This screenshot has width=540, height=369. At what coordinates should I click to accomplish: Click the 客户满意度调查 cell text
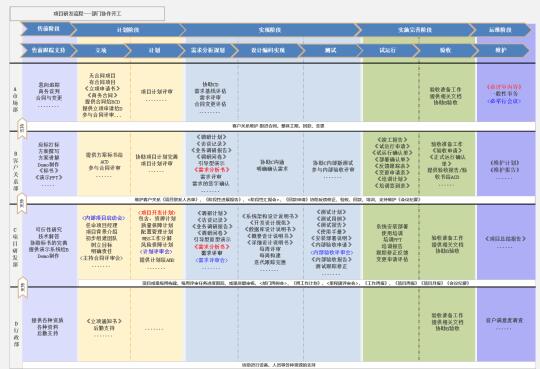coord(504,320)
